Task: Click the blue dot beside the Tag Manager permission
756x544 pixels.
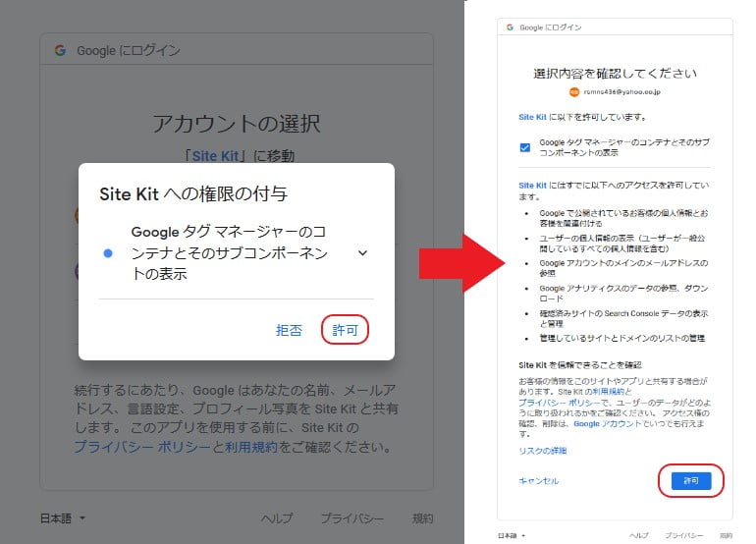Action: (x=108, y=253)
